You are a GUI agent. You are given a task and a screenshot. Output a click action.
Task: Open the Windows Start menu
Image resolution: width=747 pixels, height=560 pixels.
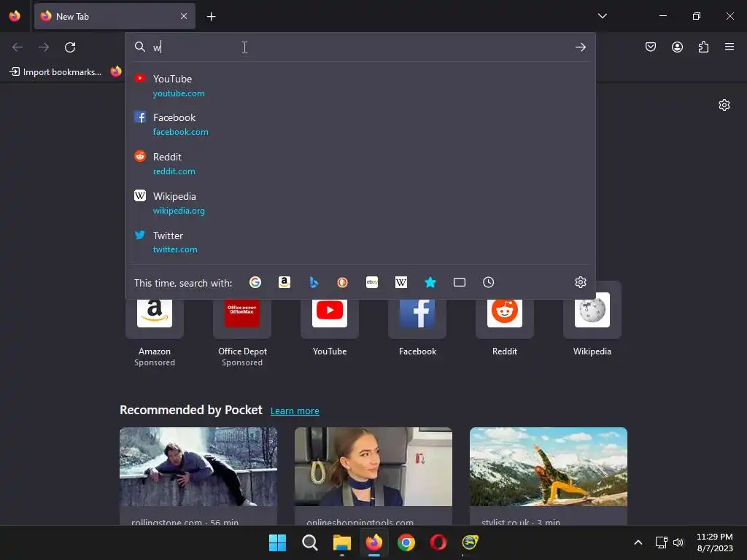[x=277, y=542]
